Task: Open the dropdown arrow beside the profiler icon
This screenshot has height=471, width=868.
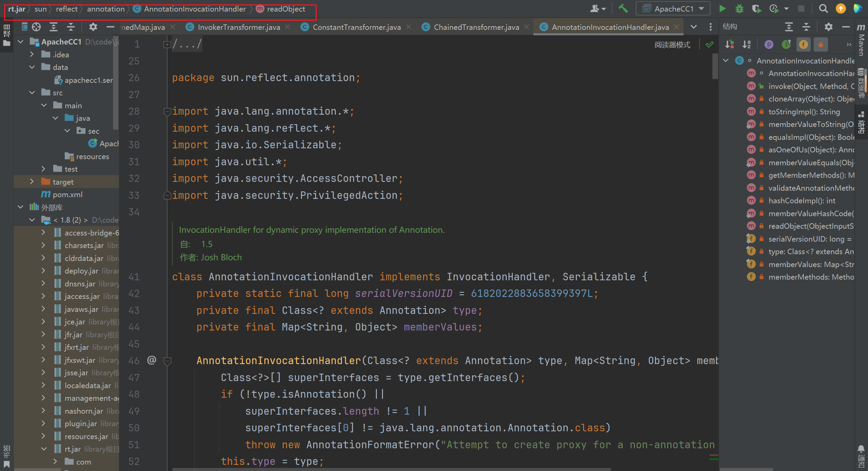Action: click(786, 9)
